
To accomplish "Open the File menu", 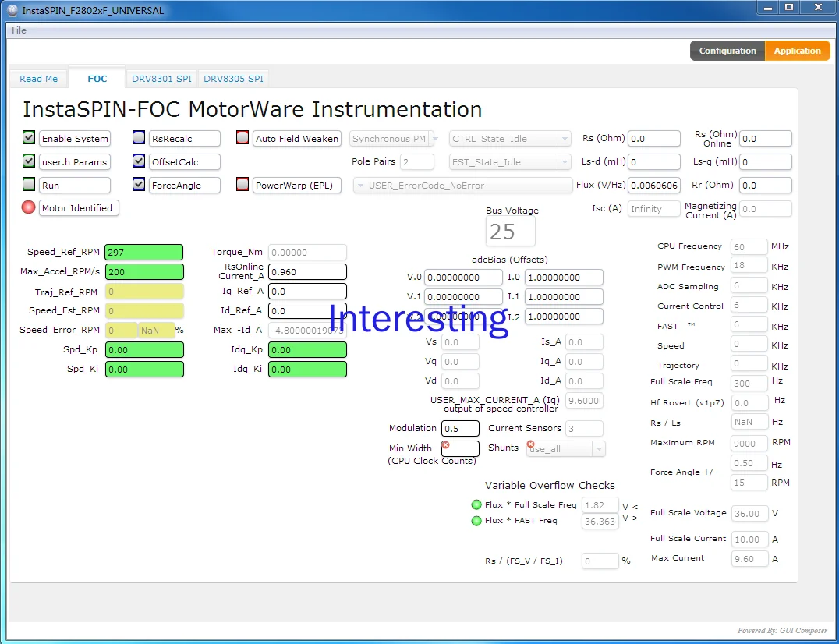I will (18, 30).
